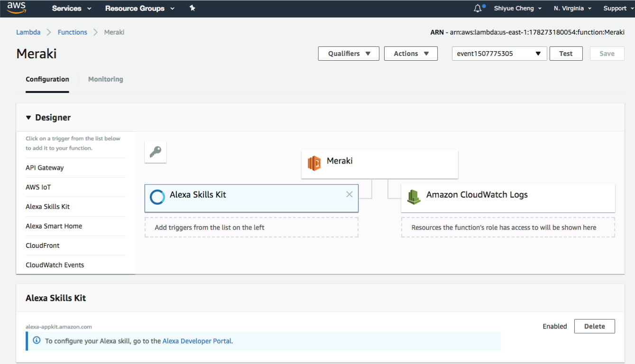The width and height of the screenshot is (635, 364).
Task: Click the pin icon in the navbar
Action: 193,8
